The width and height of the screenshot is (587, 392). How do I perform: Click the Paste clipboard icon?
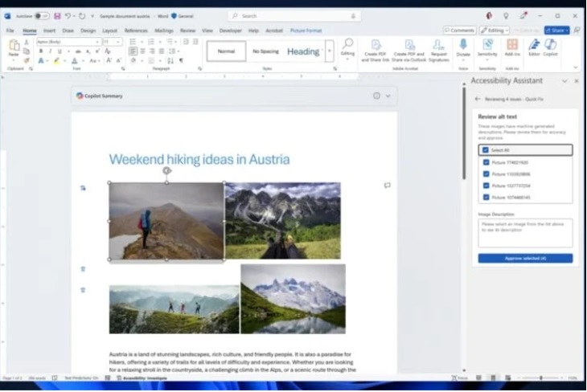coord(14,45)
